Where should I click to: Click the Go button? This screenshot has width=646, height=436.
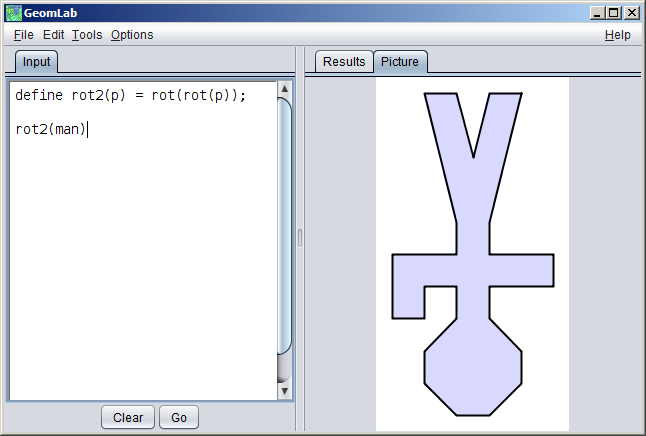click(x=179, y=417)
